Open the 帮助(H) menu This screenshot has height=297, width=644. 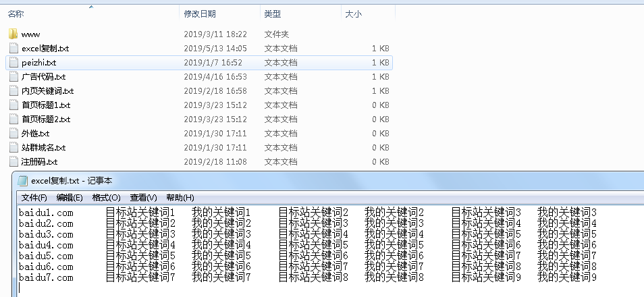180,198
